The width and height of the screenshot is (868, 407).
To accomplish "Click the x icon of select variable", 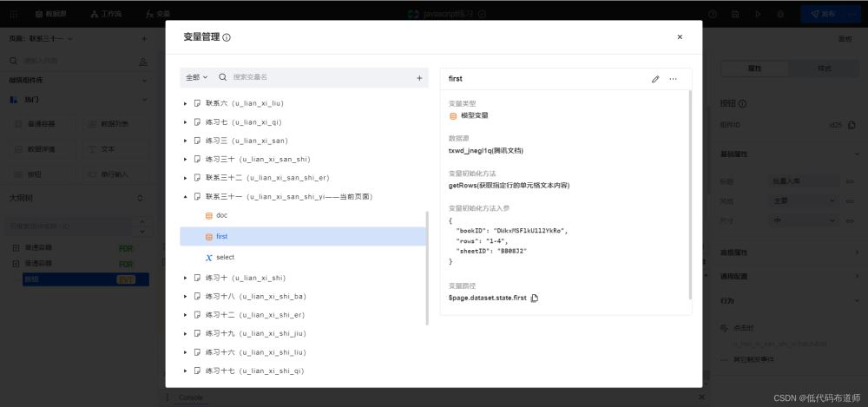I will (x=208, y=258).
